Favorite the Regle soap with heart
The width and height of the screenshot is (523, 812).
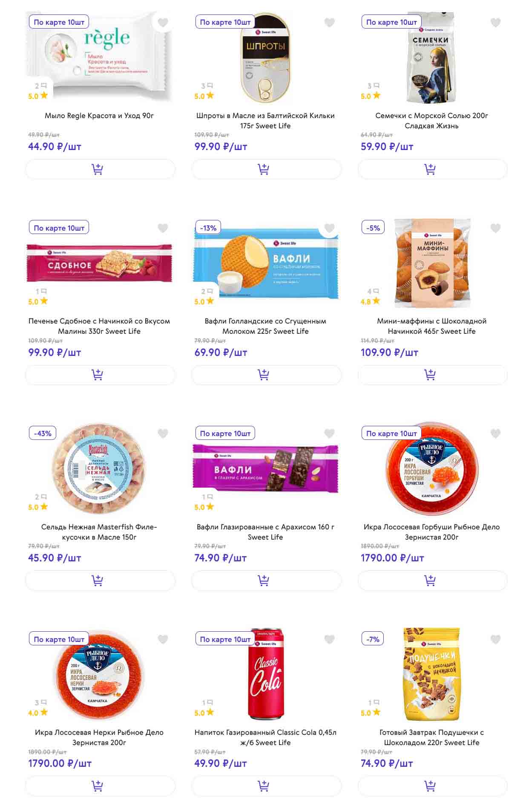(x=163, y=22)
